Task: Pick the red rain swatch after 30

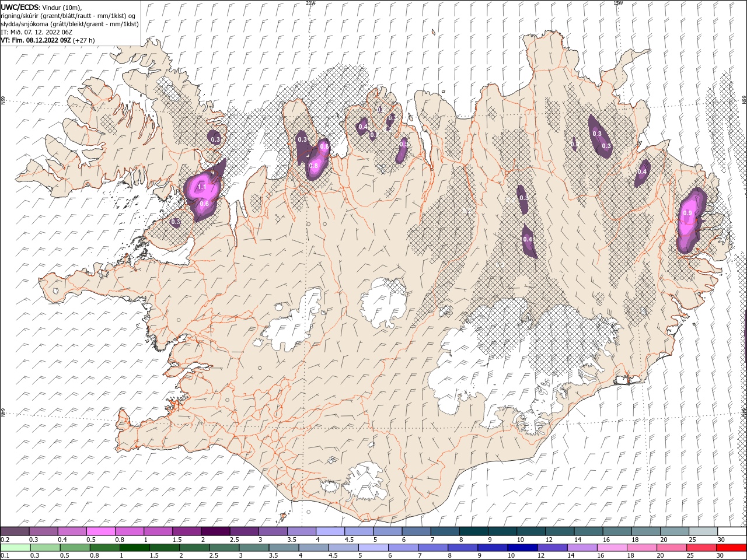Action: pyautogui.click(x=731, y=548)
